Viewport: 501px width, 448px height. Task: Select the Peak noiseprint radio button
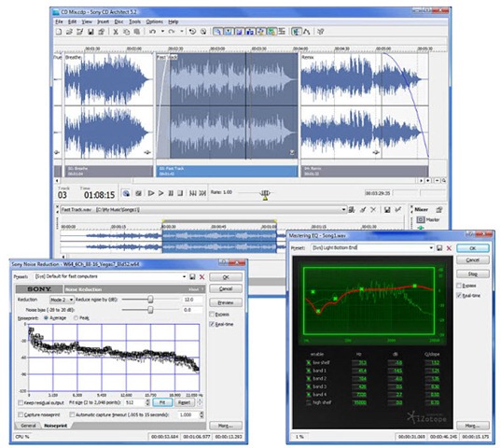point(77,318)
